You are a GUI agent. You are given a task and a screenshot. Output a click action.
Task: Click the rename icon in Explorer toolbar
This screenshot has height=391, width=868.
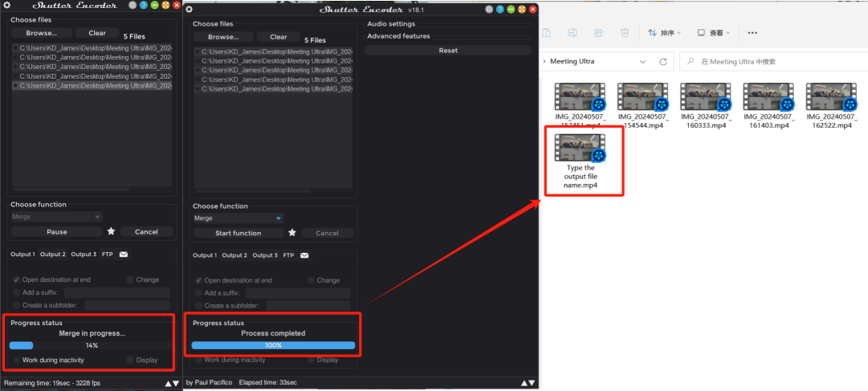(x=573, y=33)
